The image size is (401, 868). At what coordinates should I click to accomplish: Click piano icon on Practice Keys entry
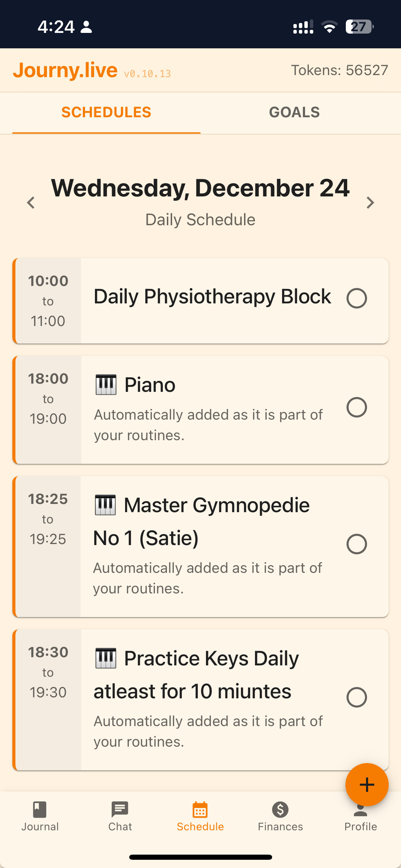pyautogui.click(x=106, y=658)
